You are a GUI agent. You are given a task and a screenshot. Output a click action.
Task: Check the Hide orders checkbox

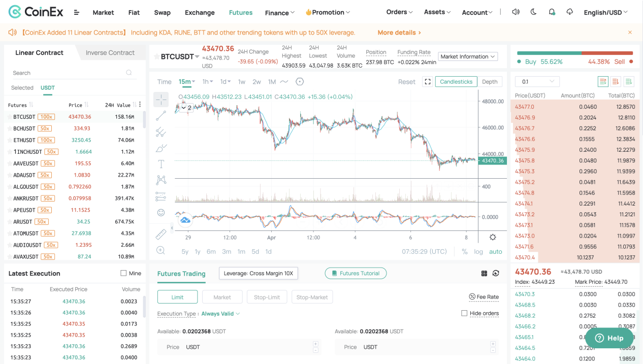point(464,313)
